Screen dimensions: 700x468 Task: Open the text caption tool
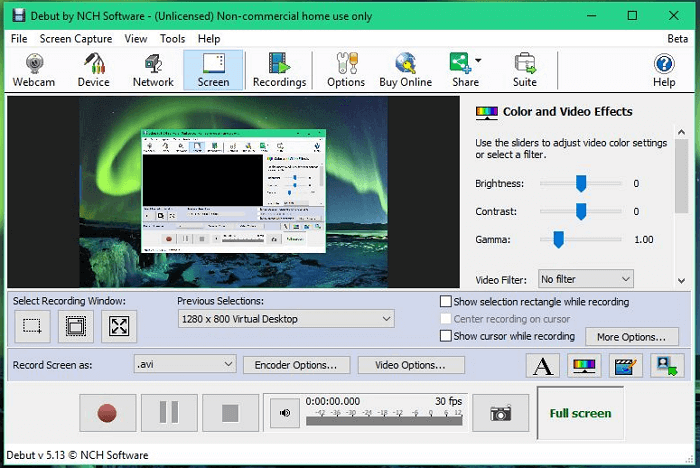(x=543, y=365)
